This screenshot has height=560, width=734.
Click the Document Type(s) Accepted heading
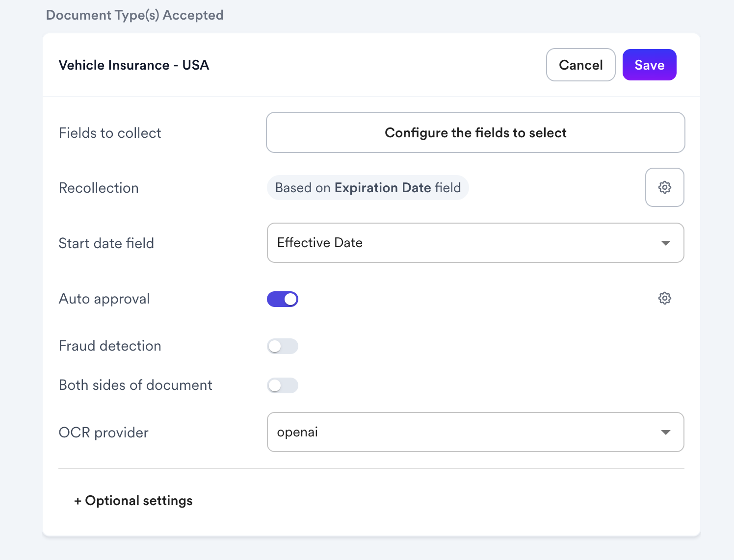click(135, 15)
